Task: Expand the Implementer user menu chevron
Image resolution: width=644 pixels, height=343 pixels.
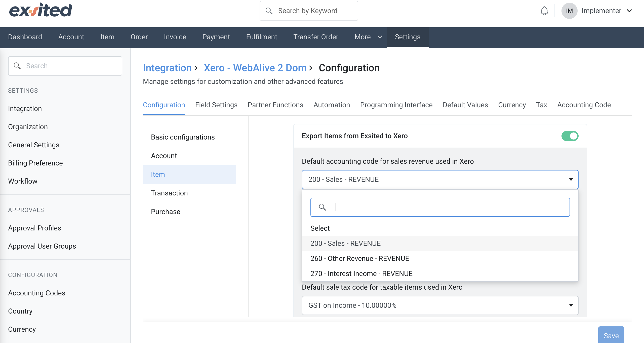Action: [x=629, y=11]
